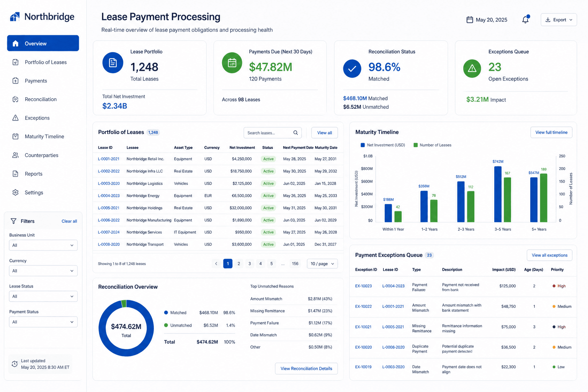
Task: Open the Payment Status filter dropdown
Action: 43,322
